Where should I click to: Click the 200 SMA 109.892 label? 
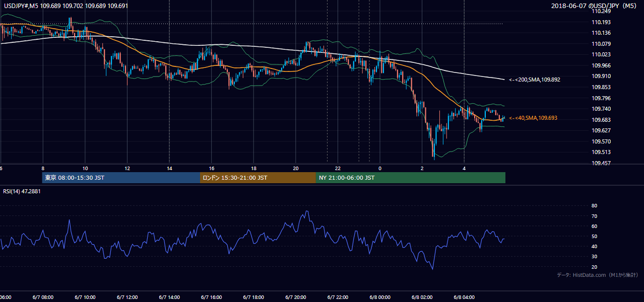point(535,80)
